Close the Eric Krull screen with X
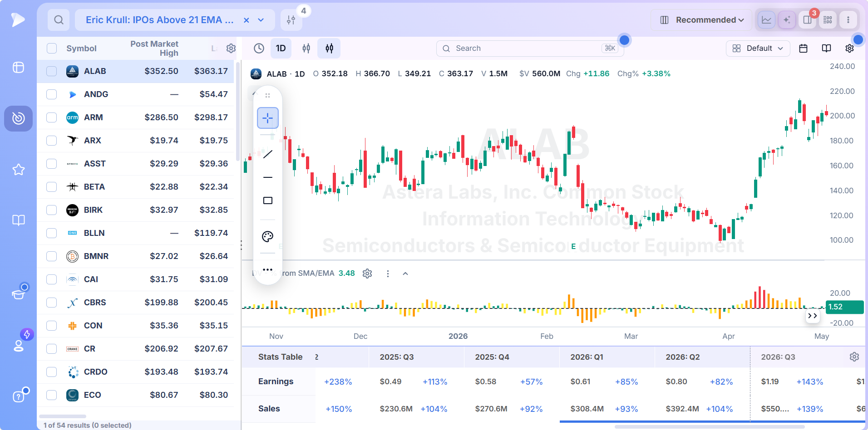The width and height of the screenshot is (868, 430). pos(247,20)
